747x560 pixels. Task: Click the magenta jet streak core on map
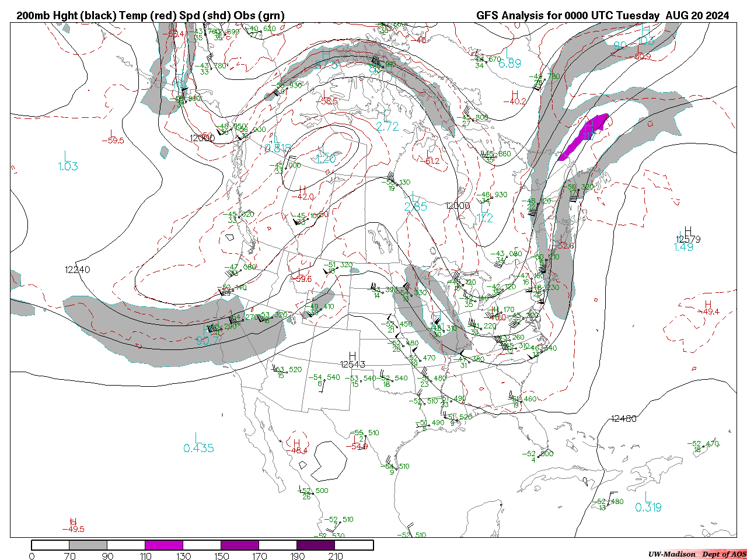point(585,136)
